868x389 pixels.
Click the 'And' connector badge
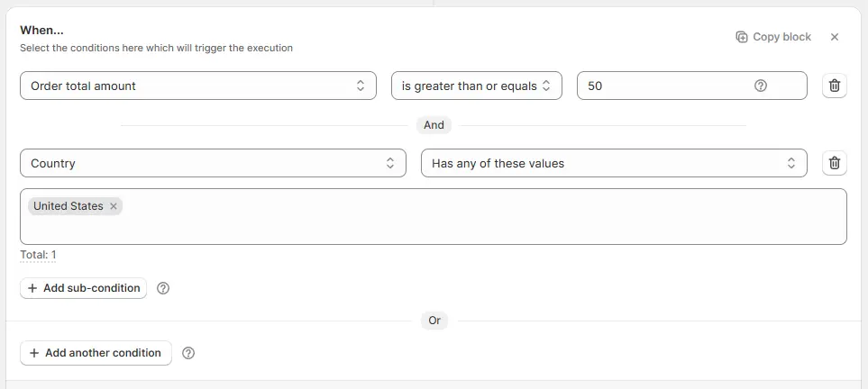click(434, 125)
